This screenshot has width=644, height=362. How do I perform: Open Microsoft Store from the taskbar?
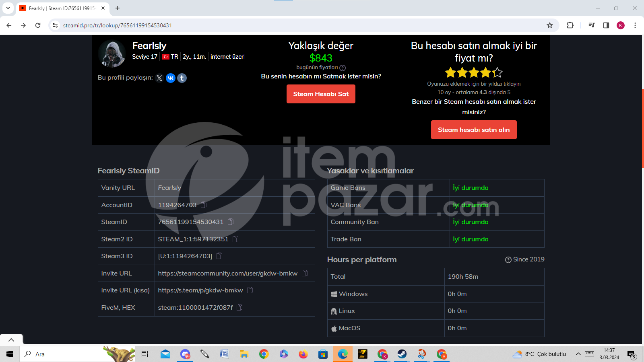click(323, 354)
